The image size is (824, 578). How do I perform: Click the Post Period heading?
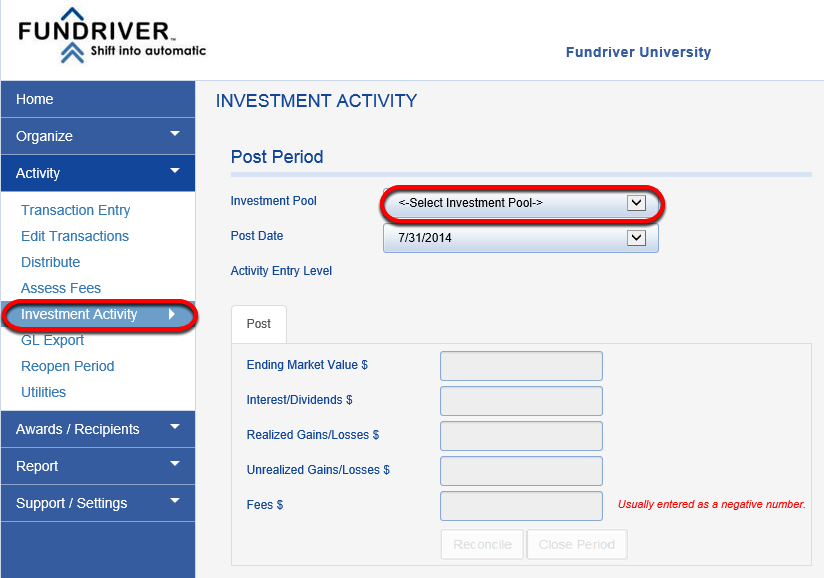pyautogui.click(x=277, y=157)
